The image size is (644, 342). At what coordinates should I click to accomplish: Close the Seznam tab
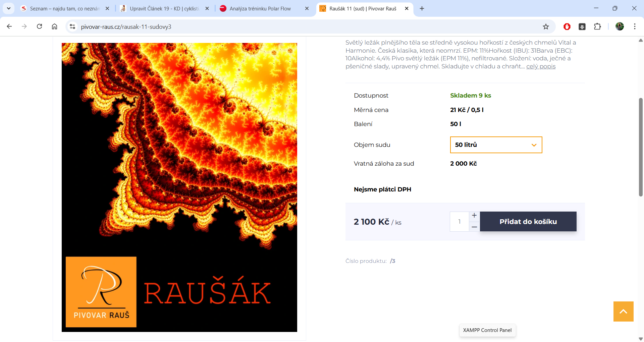coord(107,8)
